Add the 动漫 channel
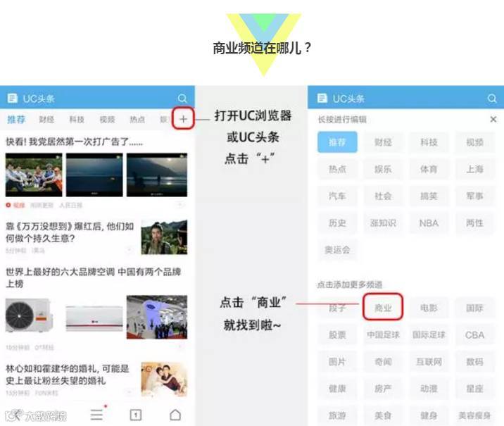 (x=429, y=389)
